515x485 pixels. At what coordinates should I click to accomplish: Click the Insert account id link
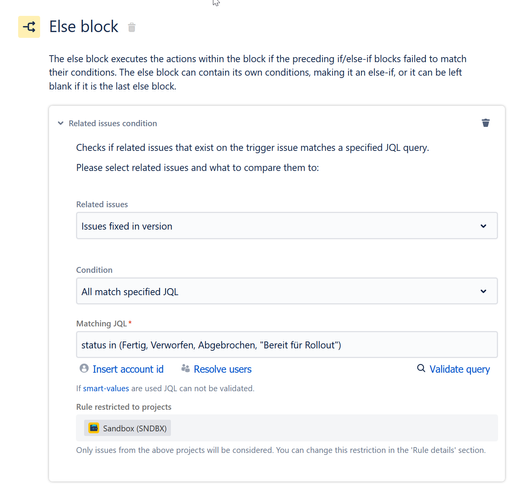128,369
